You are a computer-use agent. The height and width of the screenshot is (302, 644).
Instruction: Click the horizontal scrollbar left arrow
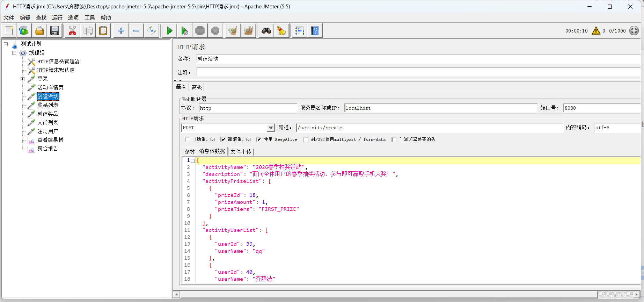pos(177,294)
